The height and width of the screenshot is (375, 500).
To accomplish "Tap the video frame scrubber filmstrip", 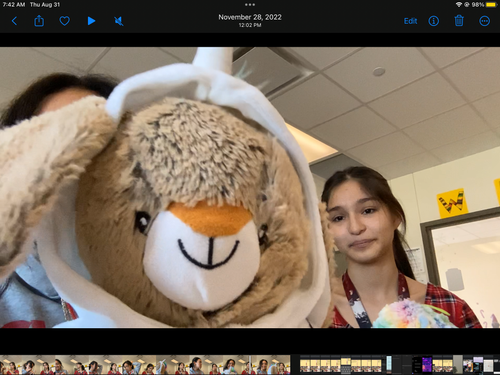I will tap(145, 364).
